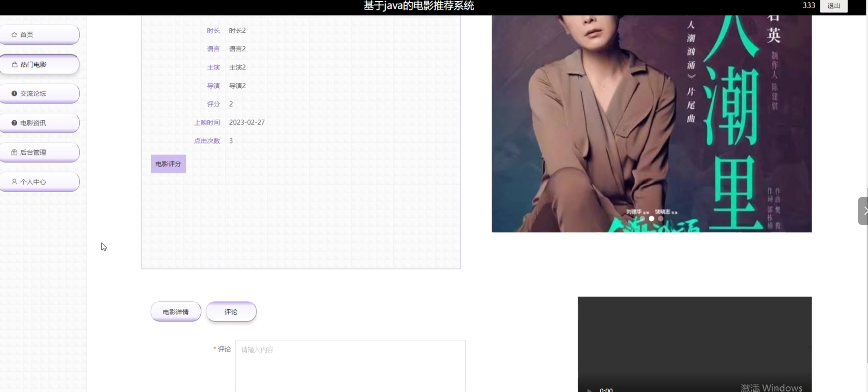Click the bag icon beside 热门电影

[x=15, y=64]
